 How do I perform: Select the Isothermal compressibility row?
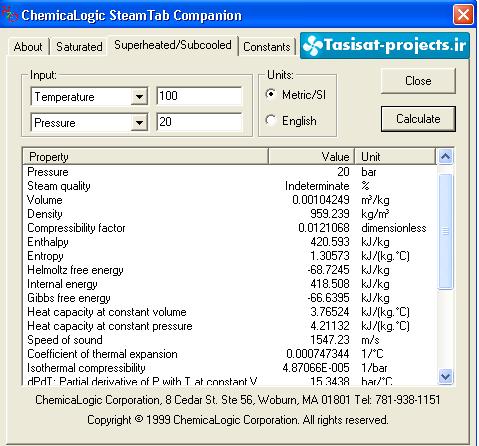230,368
